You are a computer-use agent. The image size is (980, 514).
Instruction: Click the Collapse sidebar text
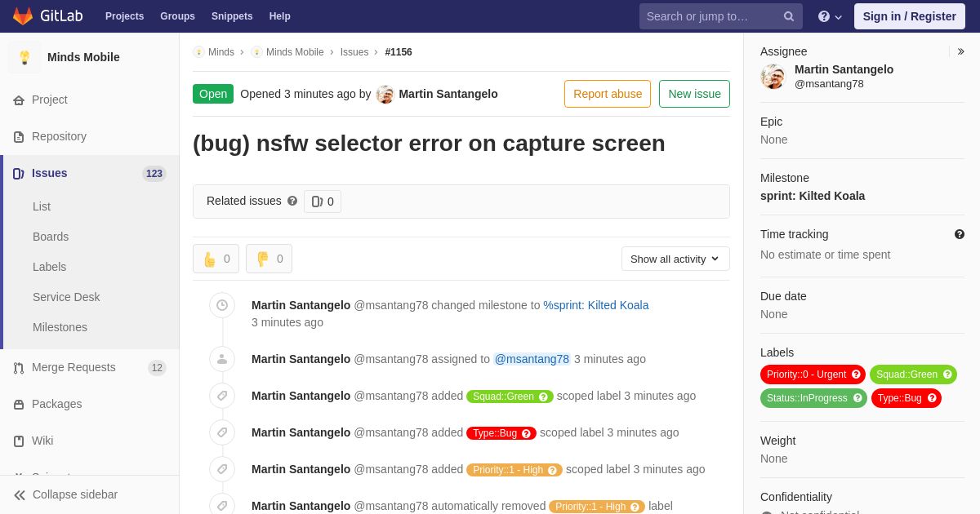tap(75, 494)
